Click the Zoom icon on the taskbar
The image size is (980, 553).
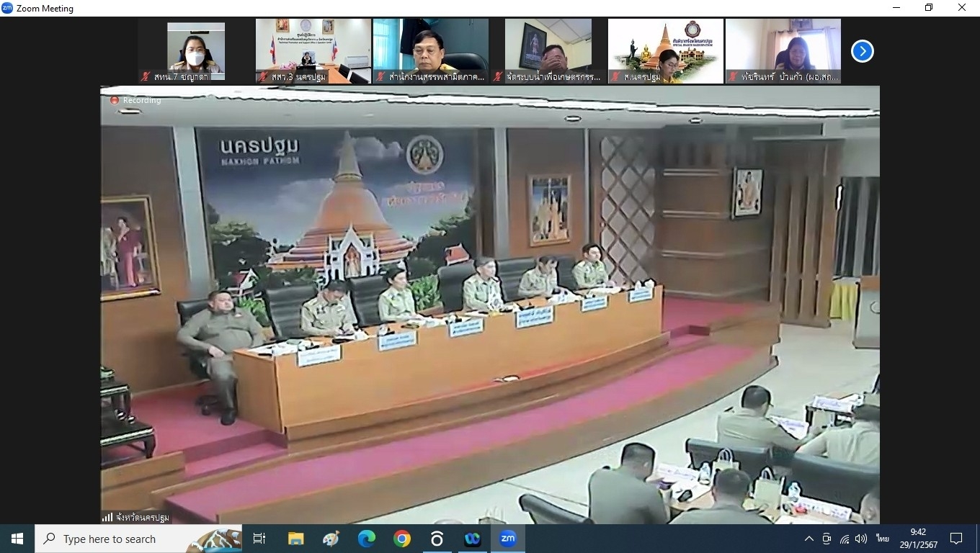pyautogui.click(x=507, y=539)
